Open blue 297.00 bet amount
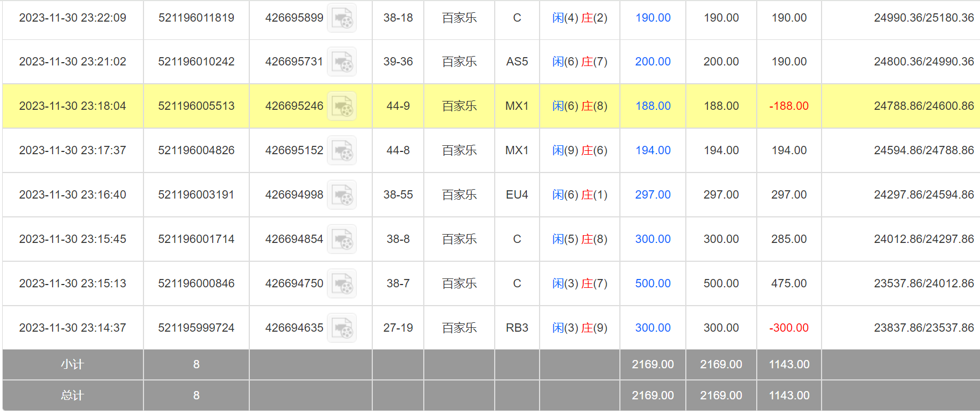Screen dimensions: 980x411 [653, 195]
